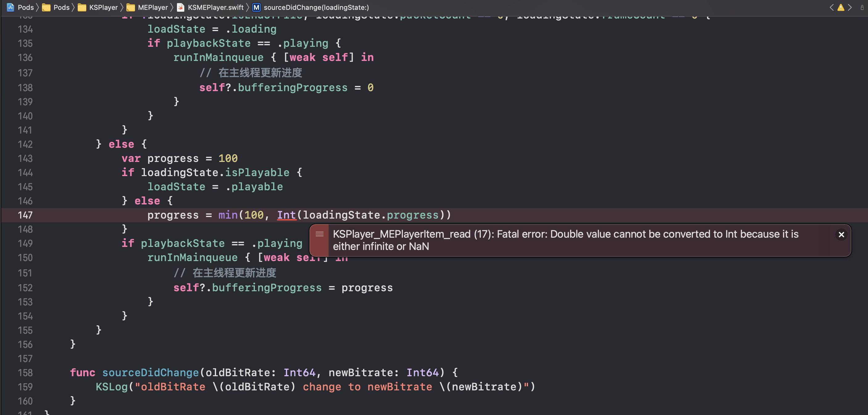The height and width of the screenshot is (415, 868).
Task: Click line number 134 in the gutter
Action: 25,29
